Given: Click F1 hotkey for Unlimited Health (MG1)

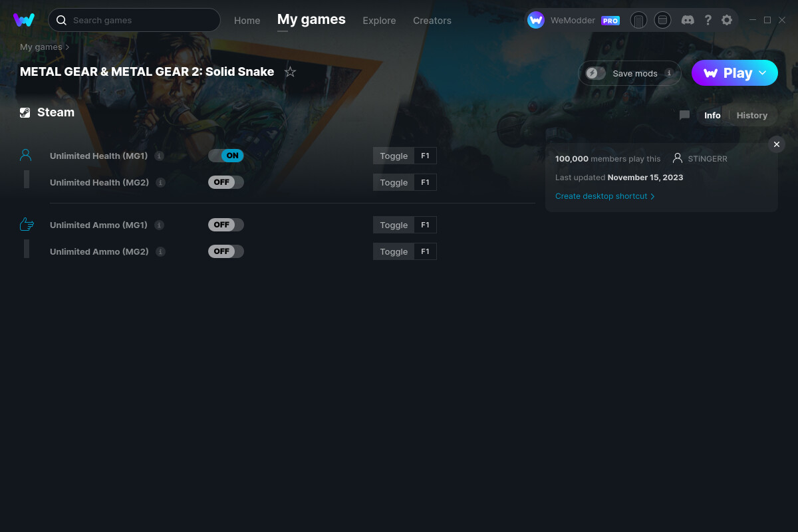Looking at the screenshot, I should [x=426, y=156].
